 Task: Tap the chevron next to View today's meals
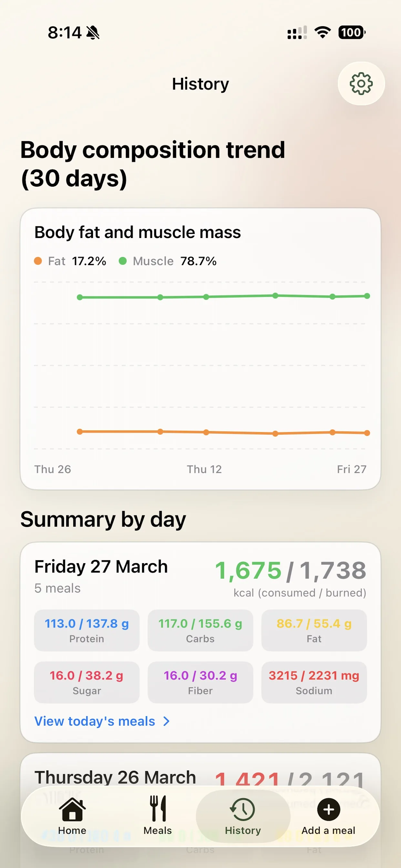[x=167, y=721]
